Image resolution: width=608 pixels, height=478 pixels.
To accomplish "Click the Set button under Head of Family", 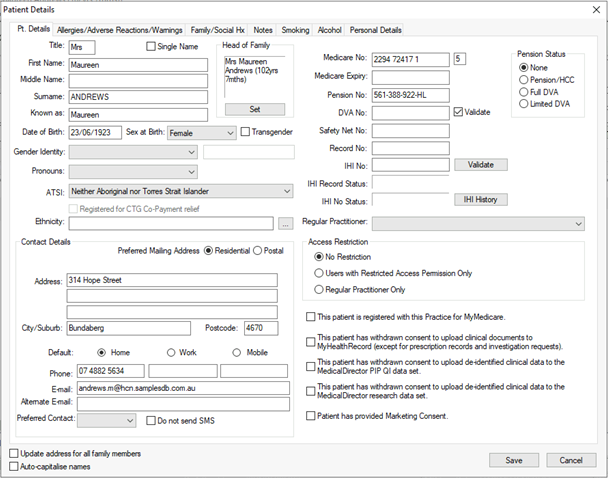I will click(x=255, y=109).
